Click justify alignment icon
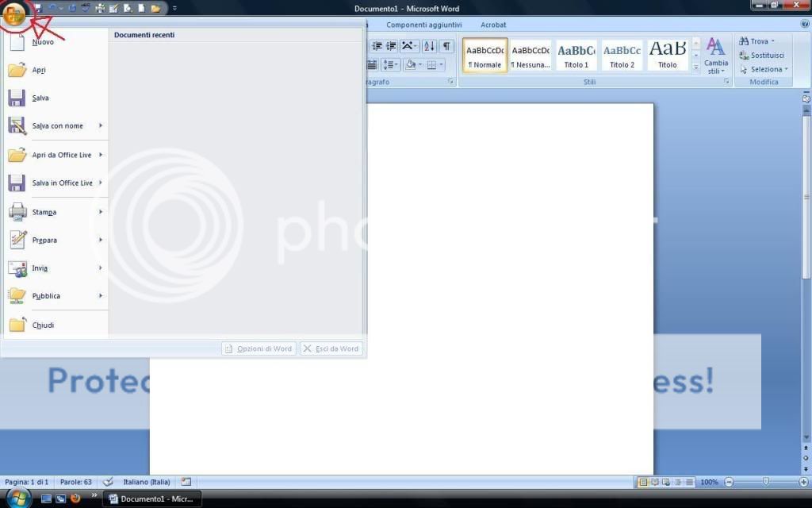The width and height of the screenshot is (812, 508). click(372, 65)
